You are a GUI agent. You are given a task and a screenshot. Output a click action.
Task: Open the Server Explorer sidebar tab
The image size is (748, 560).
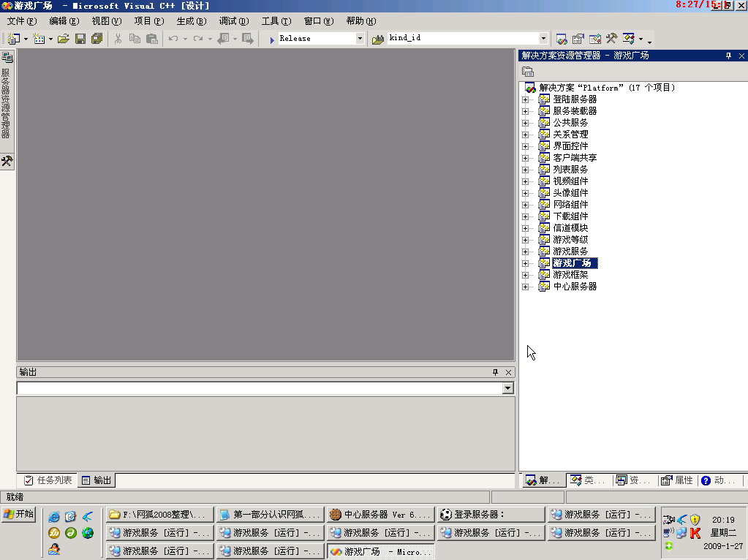pyautogui.click(x=7, y=95)
